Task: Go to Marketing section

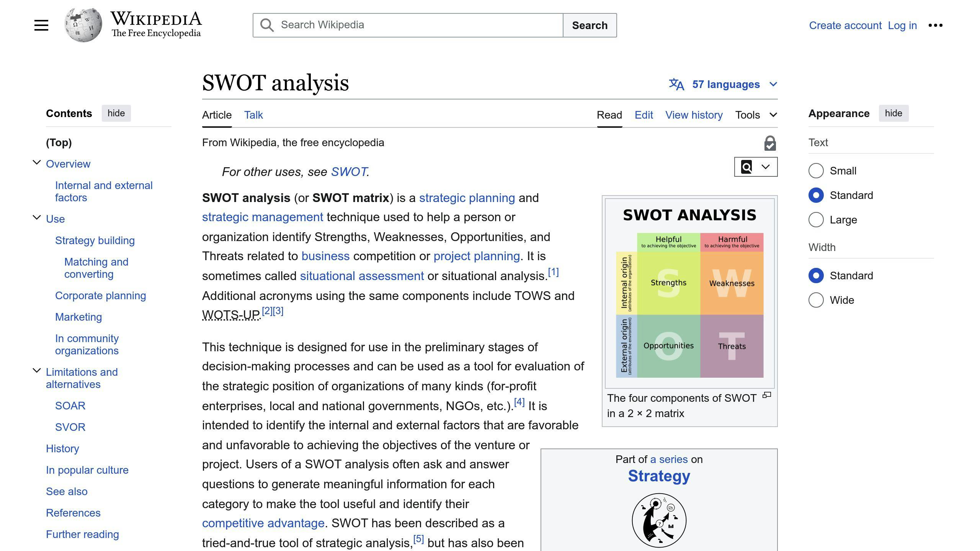Action: 78,317
